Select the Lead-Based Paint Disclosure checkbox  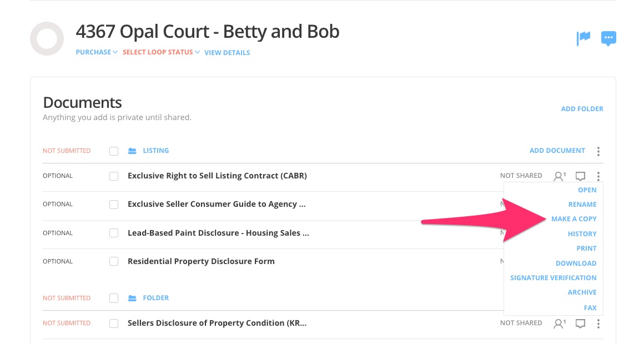coord(114,233)
